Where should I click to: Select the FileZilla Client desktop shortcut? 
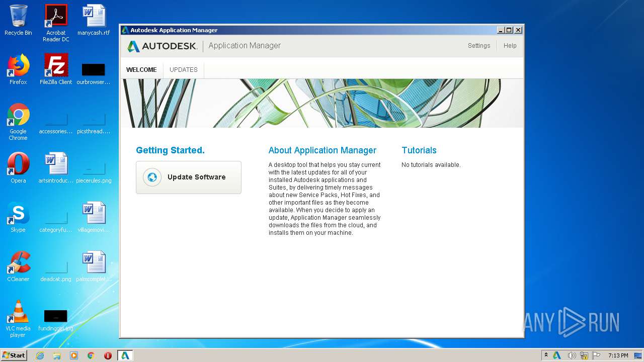coord(56,70)
